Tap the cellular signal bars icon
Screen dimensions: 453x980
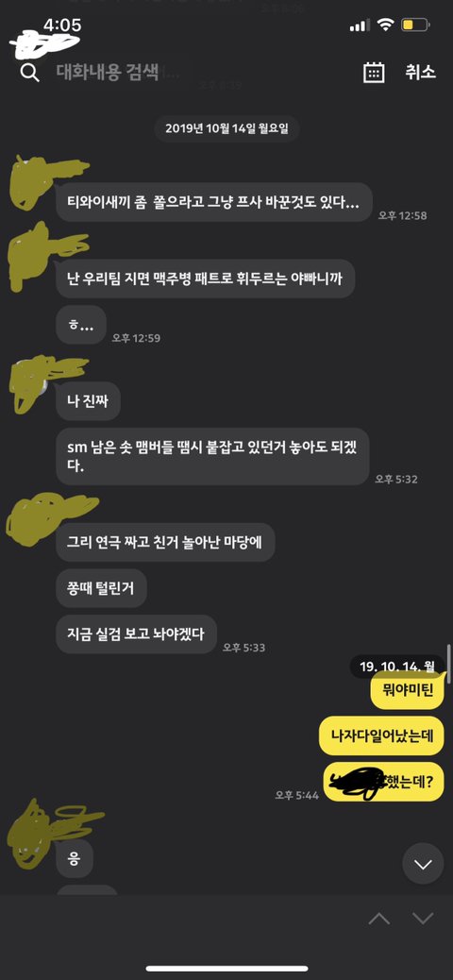[x=361, y=25]
